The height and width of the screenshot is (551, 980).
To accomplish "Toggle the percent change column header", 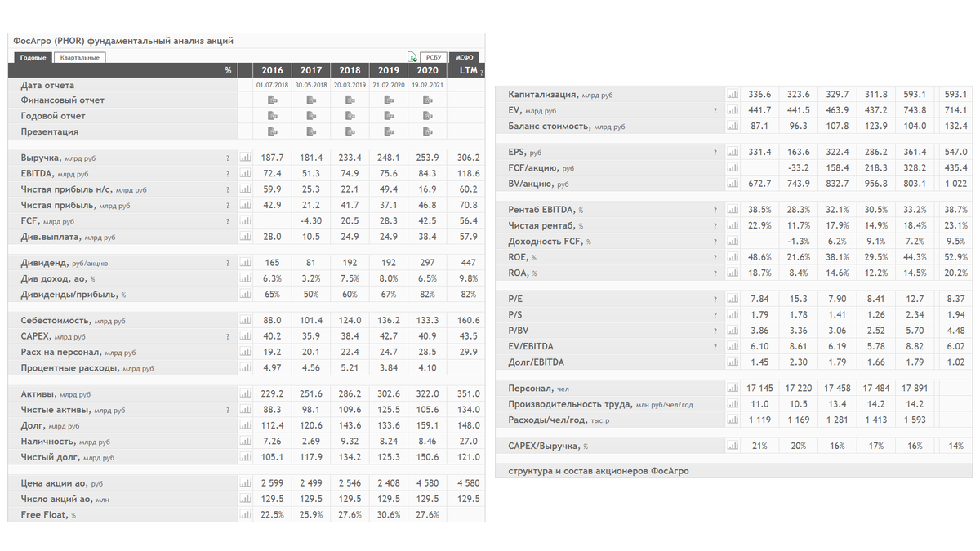I will 229,70.
